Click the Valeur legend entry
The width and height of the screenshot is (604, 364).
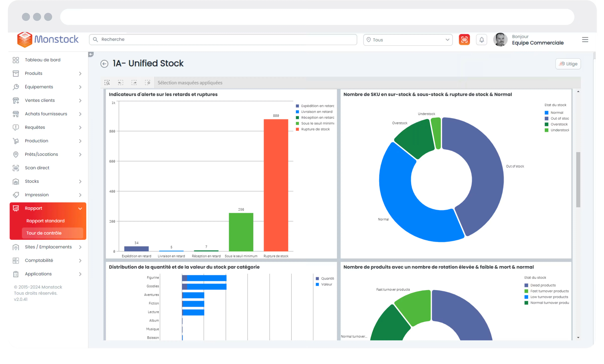324,285
